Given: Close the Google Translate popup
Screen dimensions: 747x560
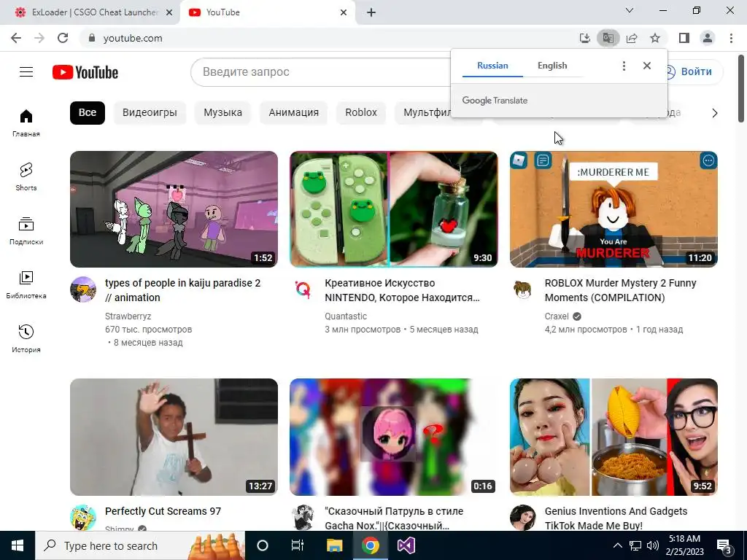Looking at the screenshot, I should tap(647, 66).
